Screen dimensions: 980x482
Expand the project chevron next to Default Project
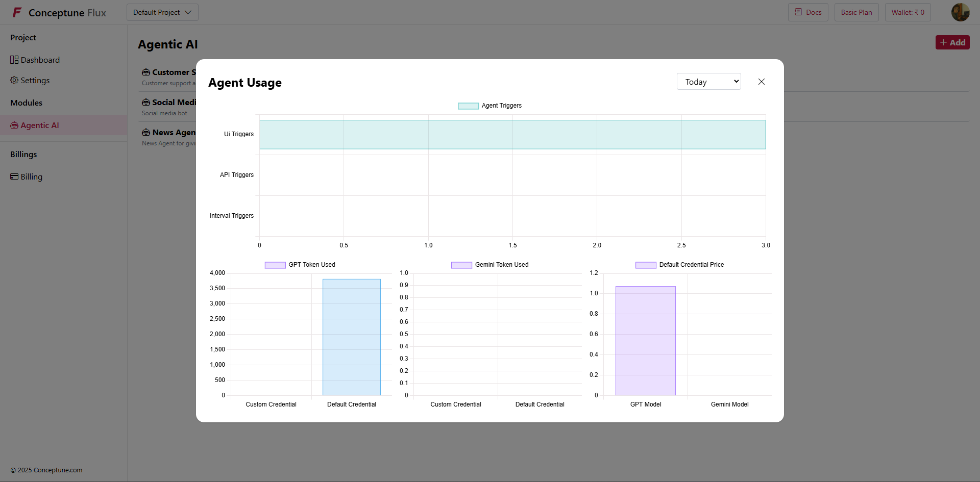tap(188, 12)
